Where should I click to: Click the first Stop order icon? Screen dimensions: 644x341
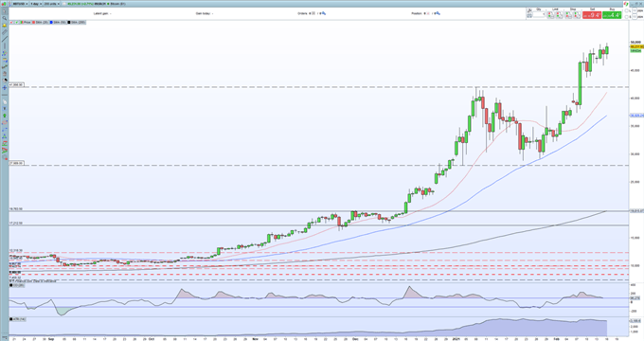[x=568, y=15]
